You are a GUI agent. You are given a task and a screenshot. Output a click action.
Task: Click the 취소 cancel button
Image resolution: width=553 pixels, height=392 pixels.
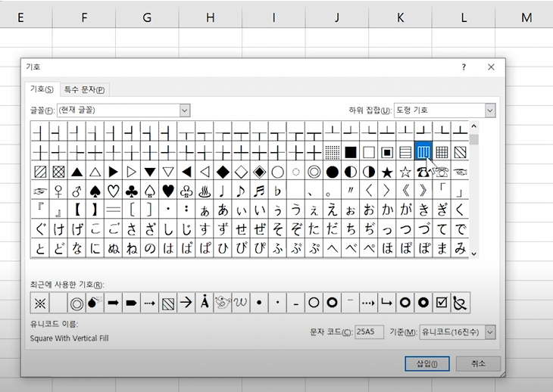point(478,363)
